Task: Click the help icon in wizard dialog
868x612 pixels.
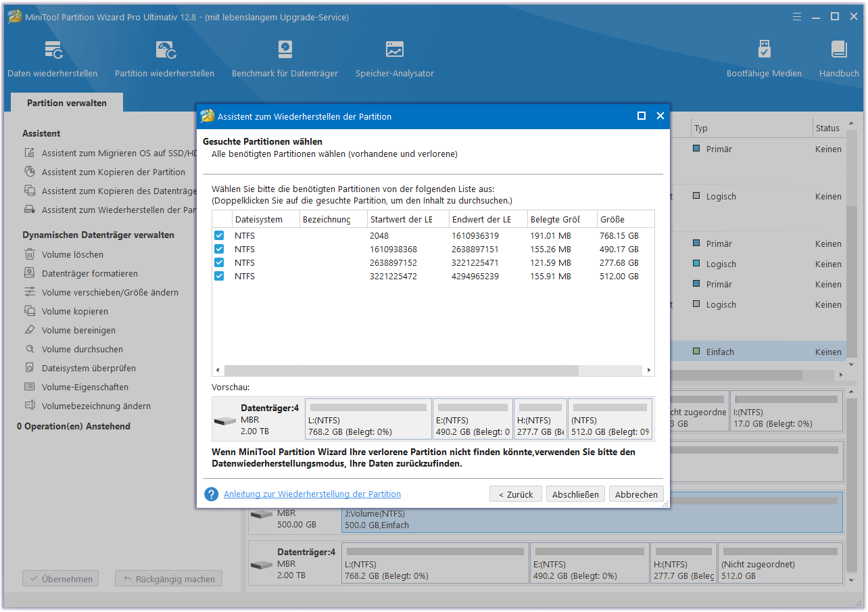Action: 212,494
